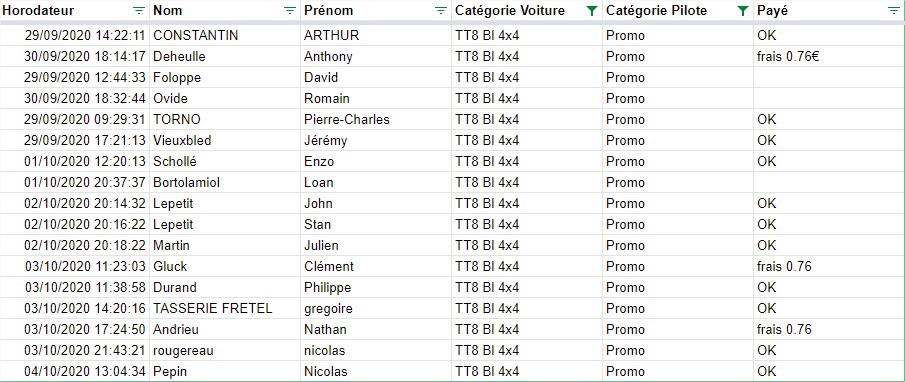Select empty Payé cell for Ovide
905x382 pixels.
pyautogui.click(x=829, y=99)
